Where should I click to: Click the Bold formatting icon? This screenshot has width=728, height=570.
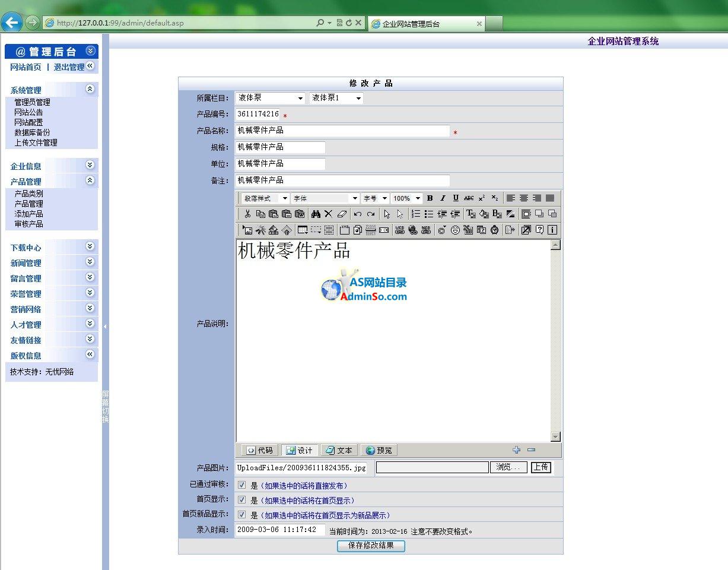pyautogui.click(x=430, y=198)
